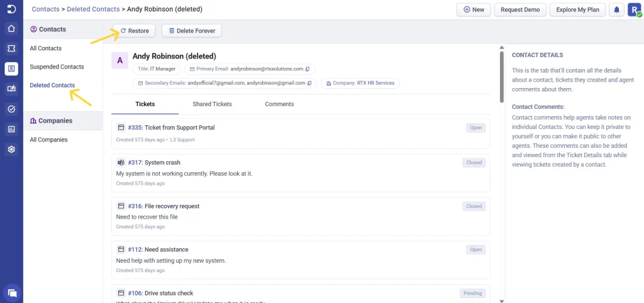Image resolution: width=644 pixels, height=303 pixels.
Task: Open the user profile avatar R
Action: (x=634, y=9)
